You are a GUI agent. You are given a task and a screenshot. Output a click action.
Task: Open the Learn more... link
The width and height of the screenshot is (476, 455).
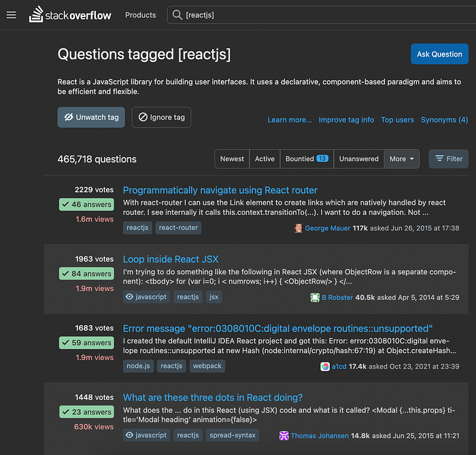tap(289, 120)
